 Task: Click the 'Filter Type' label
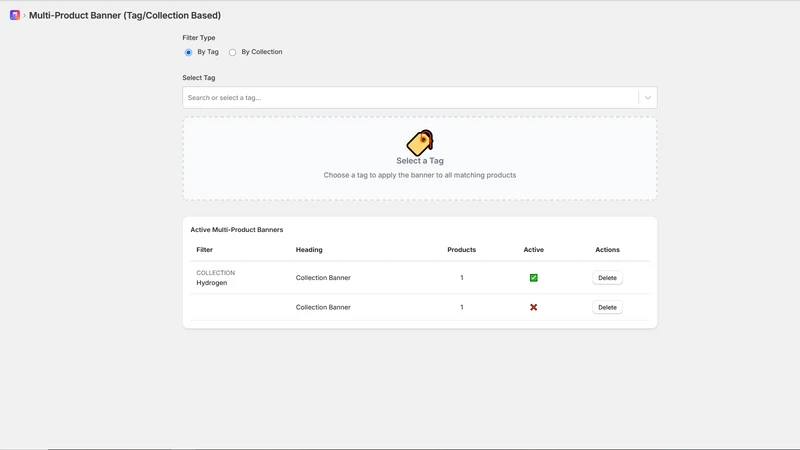coord(199,38)
